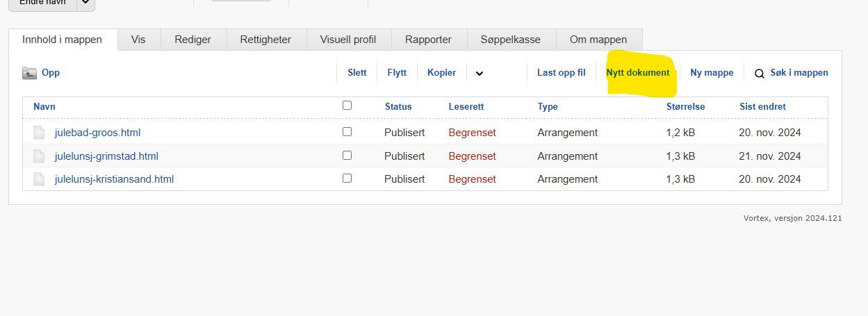Sort by the Type column header

click(x=548, y=107)
